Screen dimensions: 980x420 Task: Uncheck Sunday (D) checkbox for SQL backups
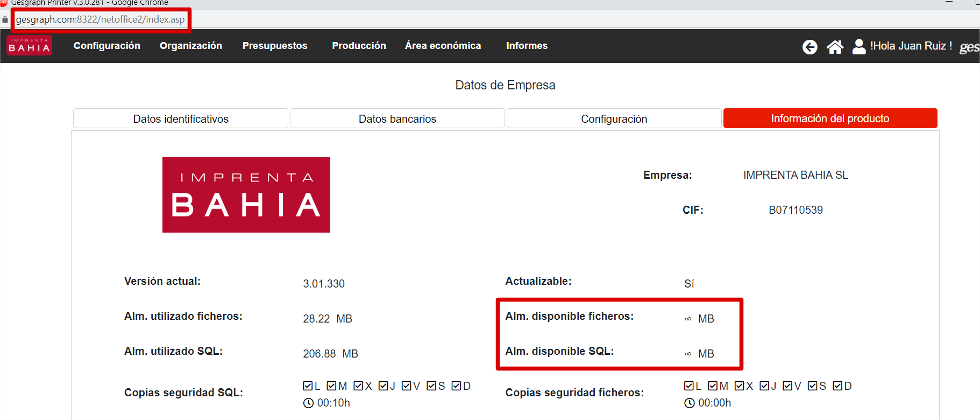point(457,386)
